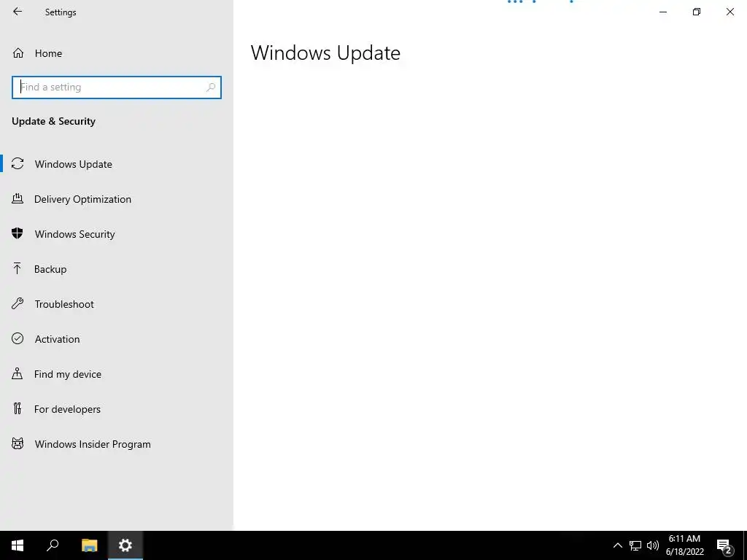Screen dimensions: 747x560
Task: Open the network status tray icon
Action: point(635,545)
